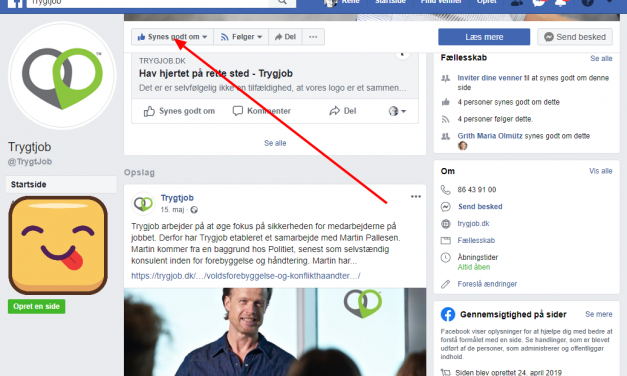Select the Startside tab in sidebar
The height and width of the screenshot is (376, 627).
point(61,184)
